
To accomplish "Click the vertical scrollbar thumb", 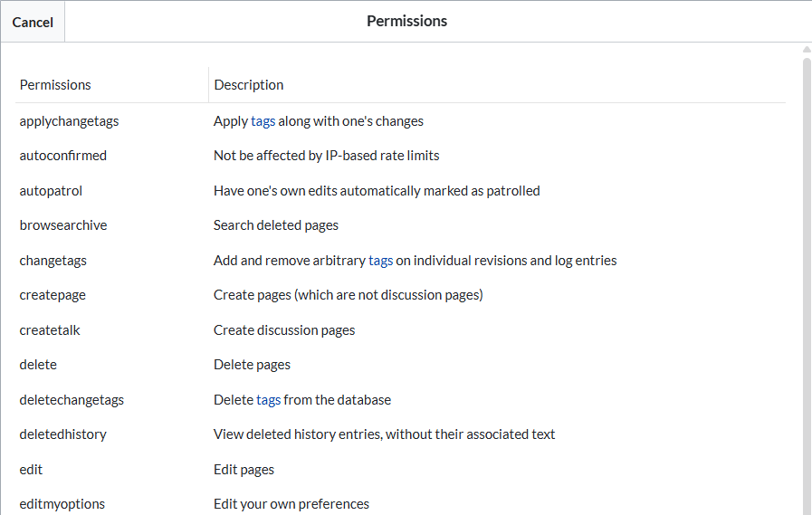I will (807, 272).
